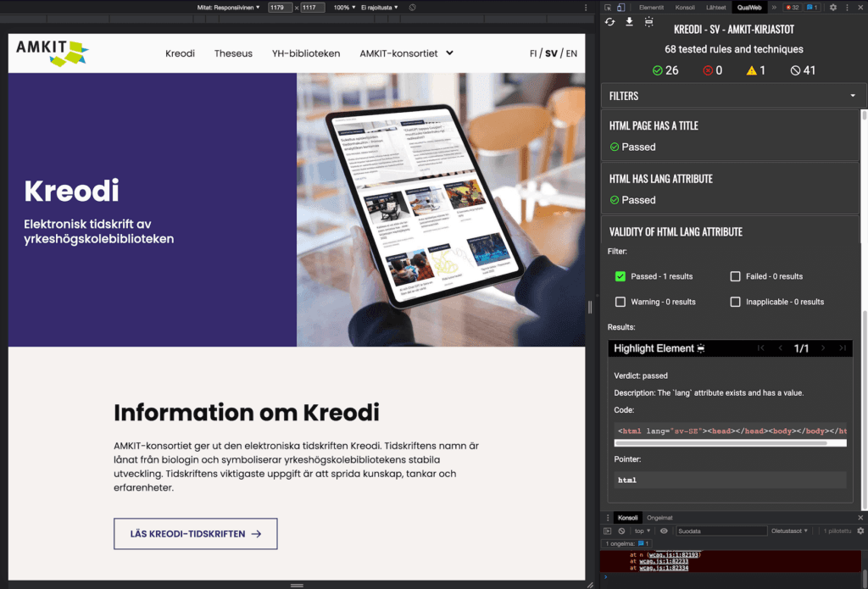The width and height of the screenshot is (868, 589).
Task: Open the 100% zoom dropdown
Action: coord(344,7)
